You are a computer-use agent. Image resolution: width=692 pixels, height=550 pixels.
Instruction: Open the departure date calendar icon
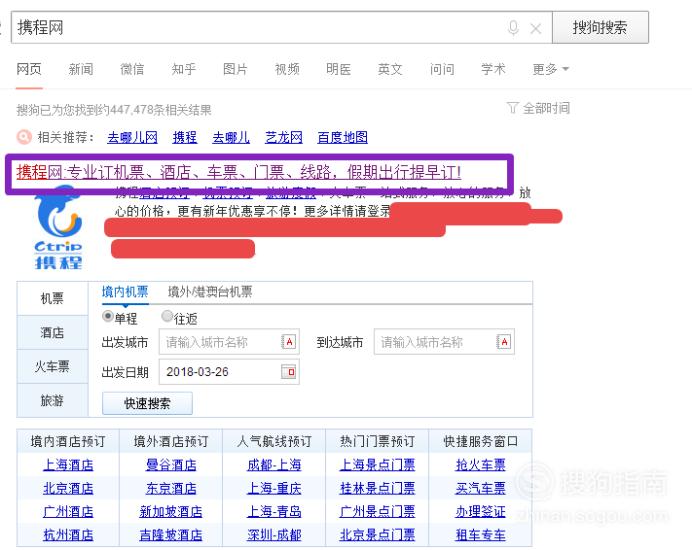[289, 372]
